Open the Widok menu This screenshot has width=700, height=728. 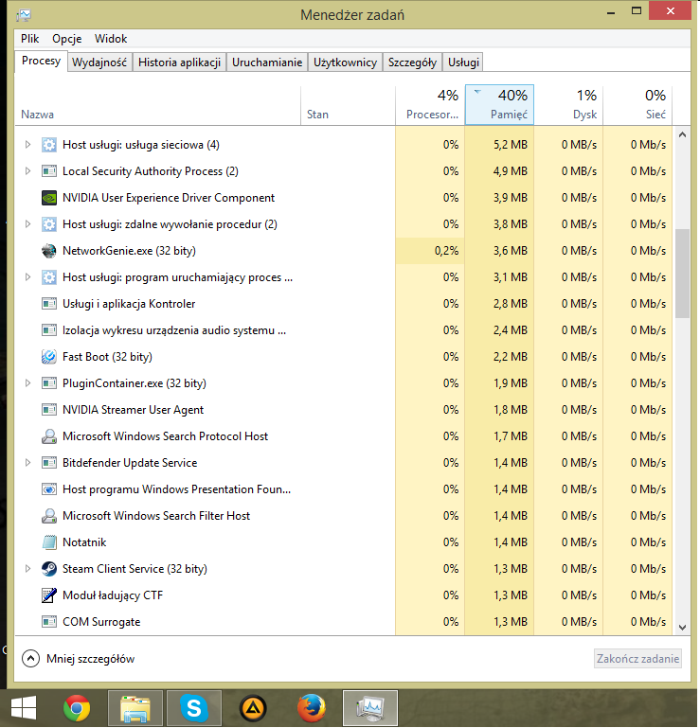click(x=111, y=39)
